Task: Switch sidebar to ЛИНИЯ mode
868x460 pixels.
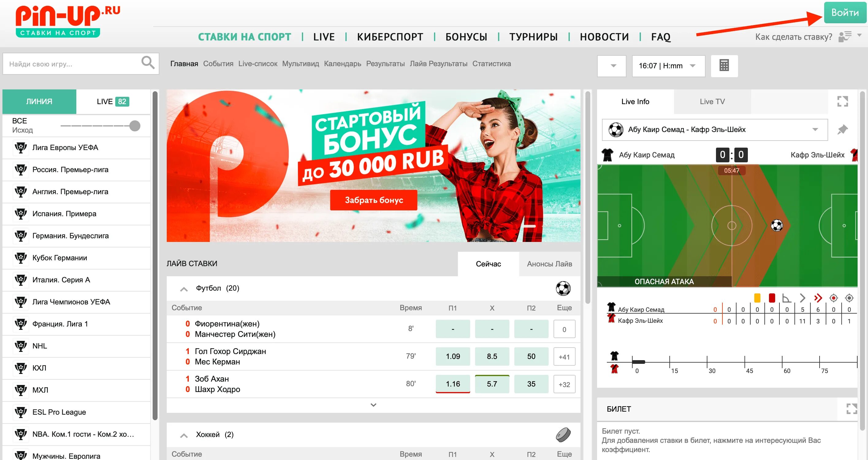Action: [x=40, y=101]
